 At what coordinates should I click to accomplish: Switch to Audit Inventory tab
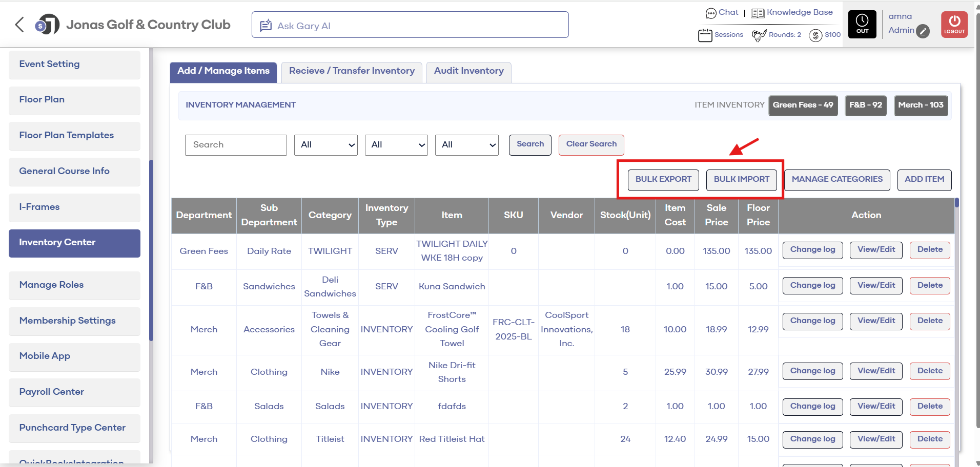pyautogui.click(x=468, y=72)
